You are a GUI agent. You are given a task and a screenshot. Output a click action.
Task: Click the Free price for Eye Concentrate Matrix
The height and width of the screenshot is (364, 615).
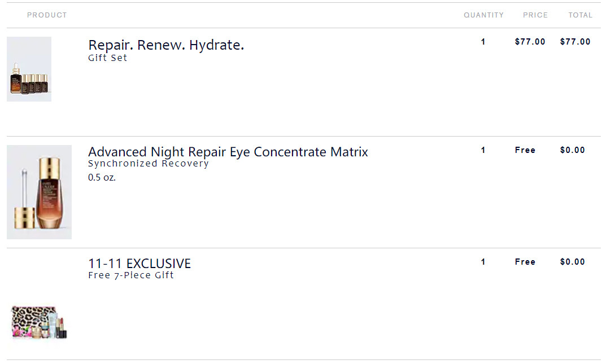pos(525,150)
